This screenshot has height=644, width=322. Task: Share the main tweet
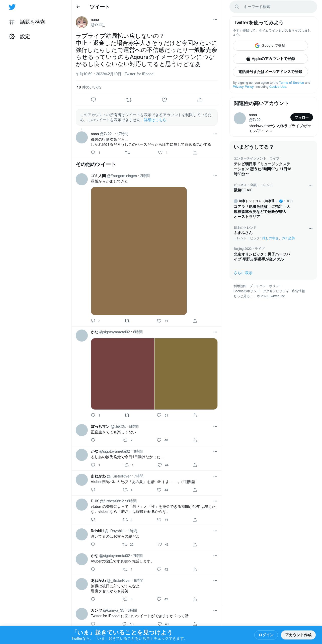click(200, 100)
